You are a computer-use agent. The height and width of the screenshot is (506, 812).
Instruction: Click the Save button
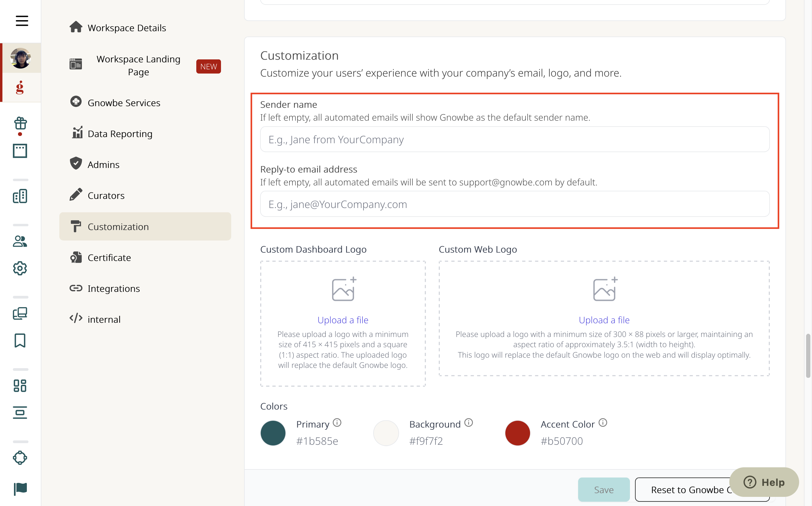point(604,490)
